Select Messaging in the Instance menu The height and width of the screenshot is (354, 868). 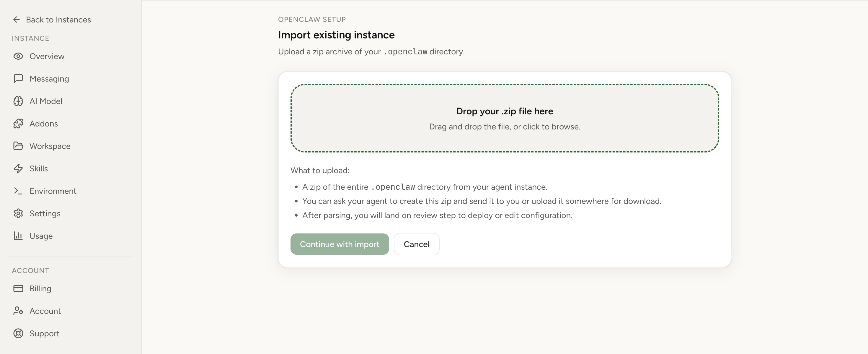point(49,79)
